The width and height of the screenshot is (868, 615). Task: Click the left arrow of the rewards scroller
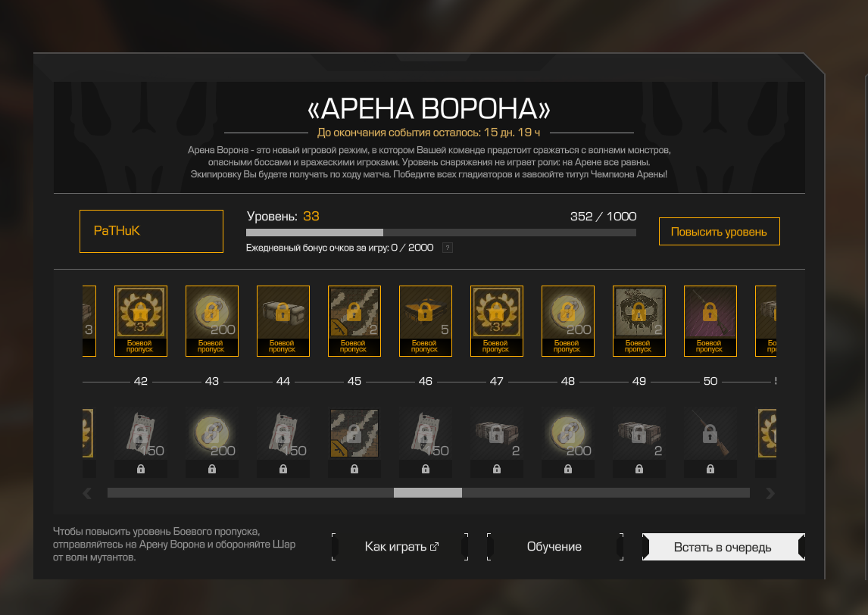pos(87,492)
